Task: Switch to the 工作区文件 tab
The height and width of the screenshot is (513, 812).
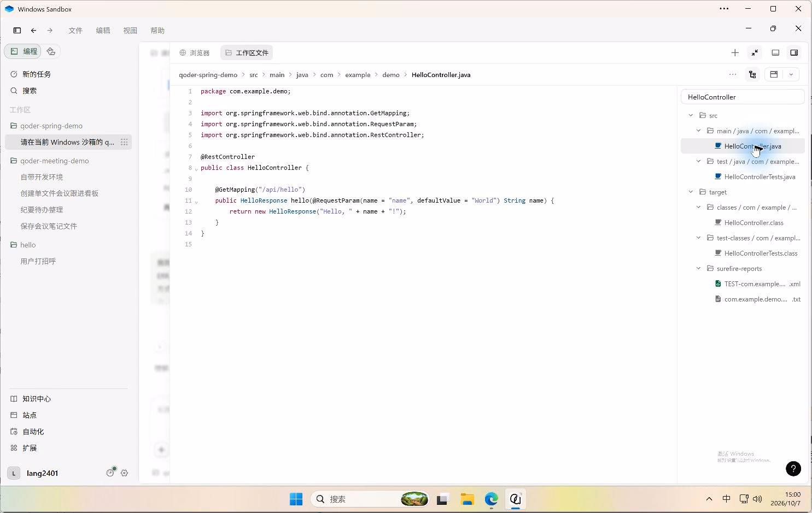Action: point(247,53)
